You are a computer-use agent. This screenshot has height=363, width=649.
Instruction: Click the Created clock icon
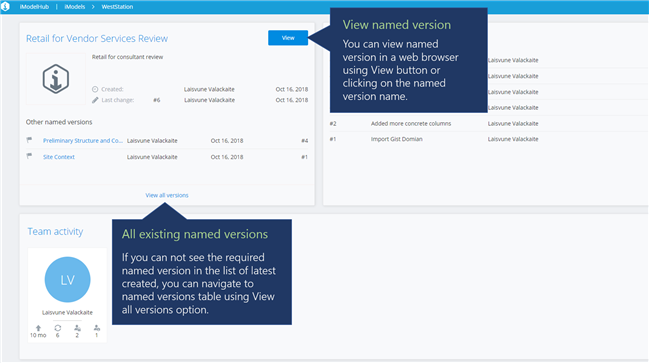click(95, 89)
